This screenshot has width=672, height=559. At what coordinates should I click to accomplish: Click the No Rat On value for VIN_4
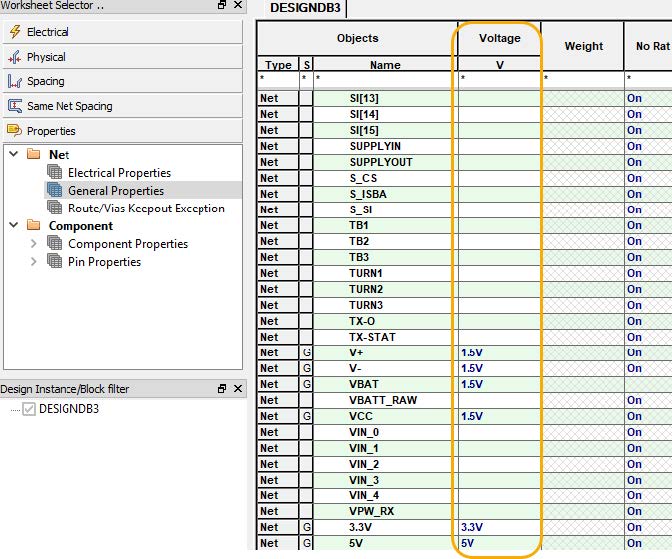pos(634,495)
